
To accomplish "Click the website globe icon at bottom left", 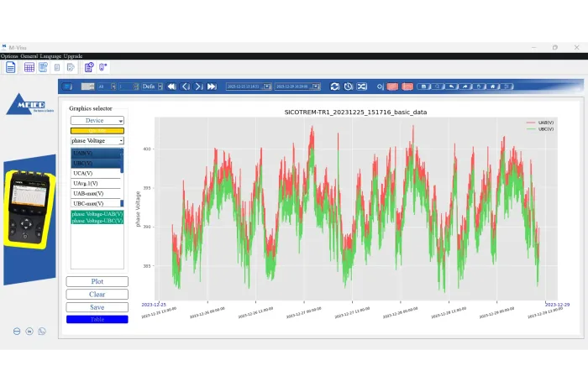I will tap(17, 332).
